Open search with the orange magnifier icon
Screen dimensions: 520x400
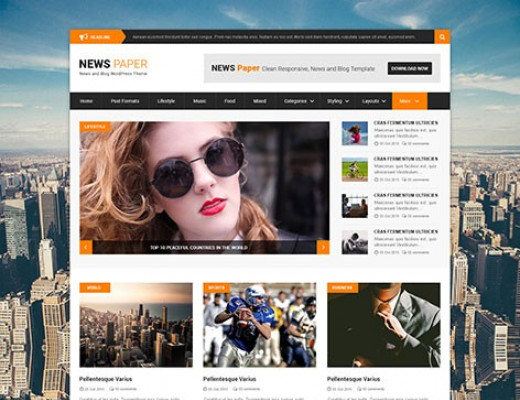click(x=442, y=37)
